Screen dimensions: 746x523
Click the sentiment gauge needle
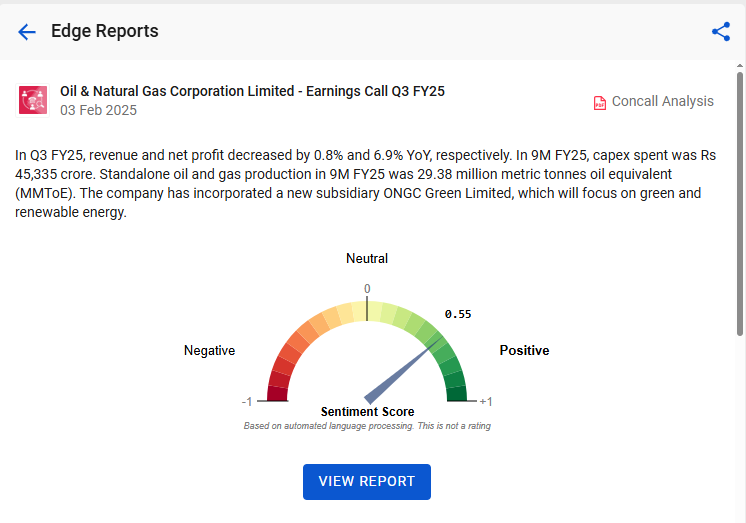tap(402, 370)
